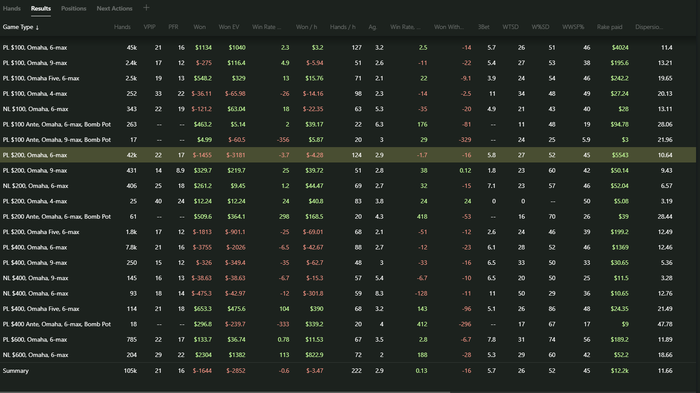Viewport: 700px width, 393px height.
Task: Switch to the Hands tab
Action: pos(12,8)
